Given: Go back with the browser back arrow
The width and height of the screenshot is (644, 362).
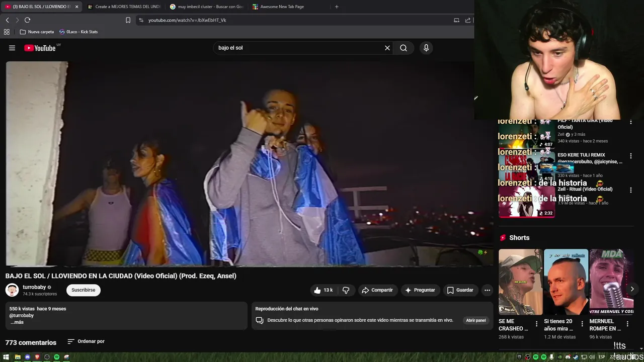Looking at the screenshot, I should click(7, 20).
